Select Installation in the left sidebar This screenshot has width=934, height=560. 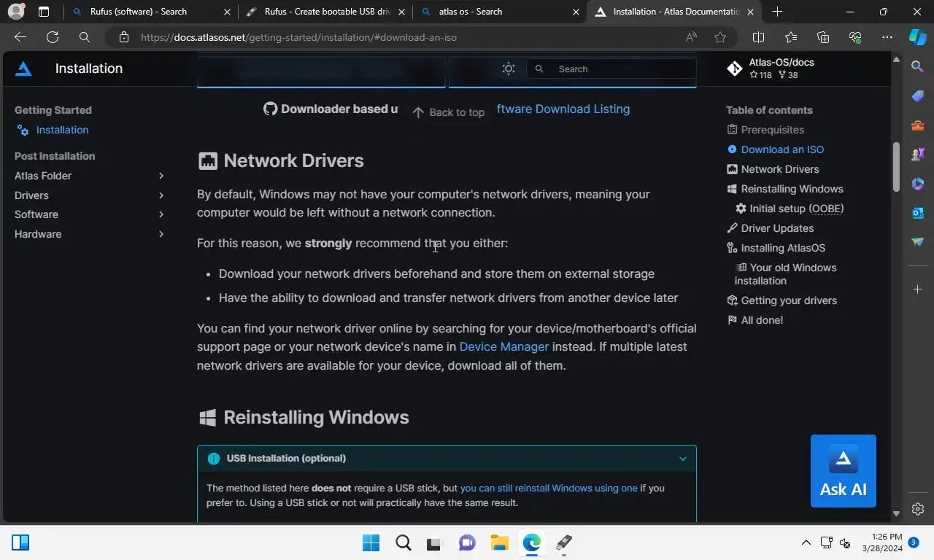(x=62, y=130)
